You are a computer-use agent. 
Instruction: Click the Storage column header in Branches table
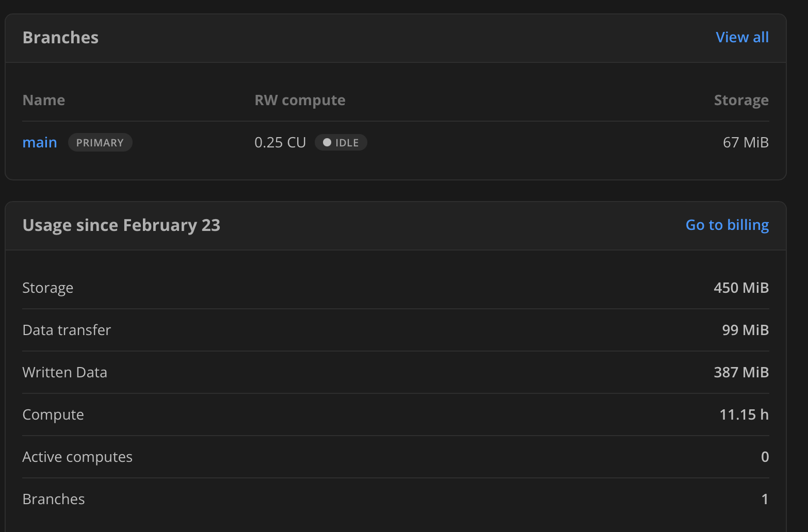pyautogui.click(x=741, y=100)
